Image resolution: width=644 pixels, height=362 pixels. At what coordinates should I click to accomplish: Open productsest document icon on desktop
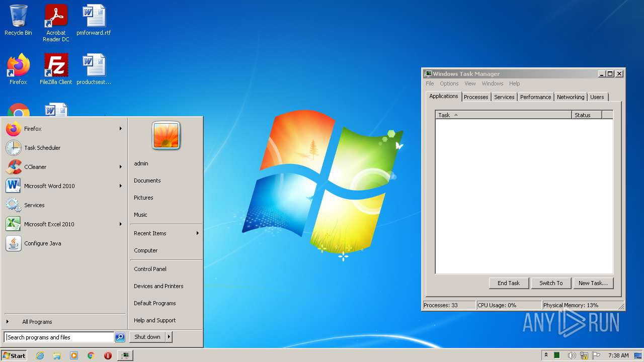click(x=94, y=69)
